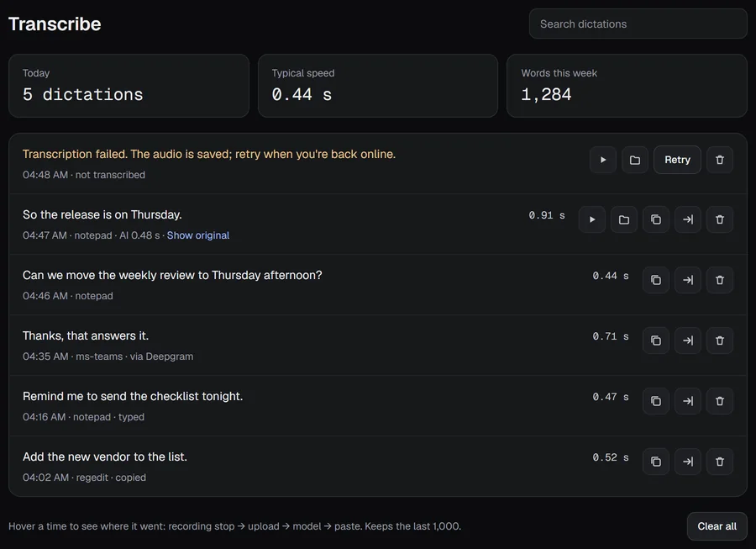Play audio for 'So the release is on Thursday'
Viewport: 756px width, 549px height.
(592, 219)
